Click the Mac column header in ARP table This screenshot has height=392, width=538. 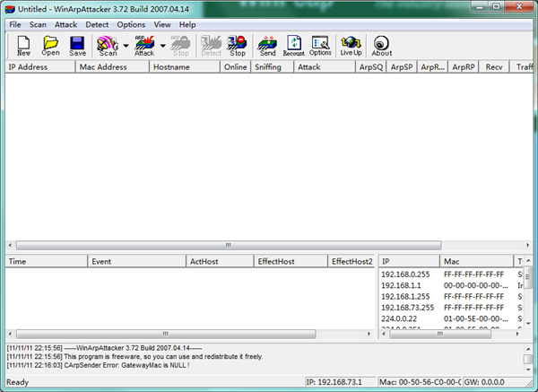[477, 262]
